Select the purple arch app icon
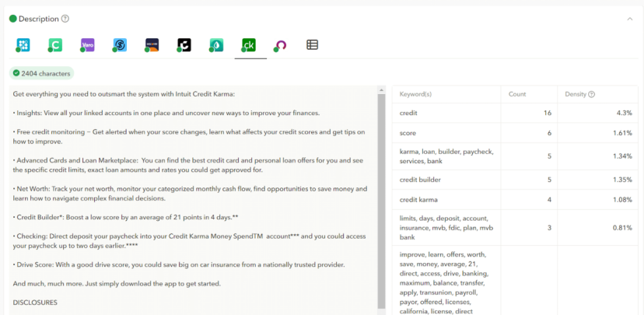Image resolution: width=644 pixels, height=315 pixels. [x=280, y=45]
